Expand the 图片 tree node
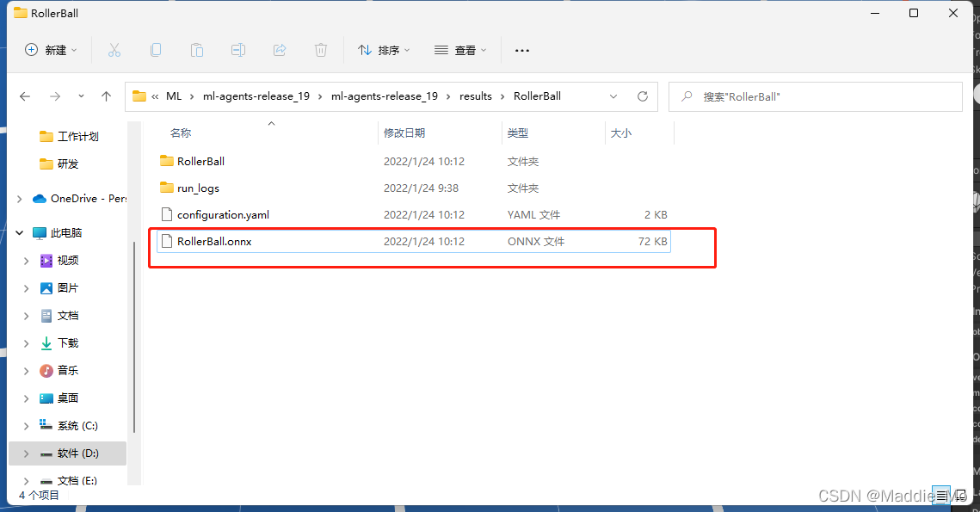 27,288
